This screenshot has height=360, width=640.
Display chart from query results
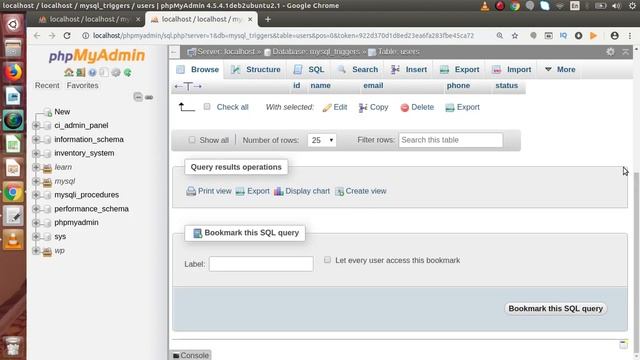click(x=302, y=191)
